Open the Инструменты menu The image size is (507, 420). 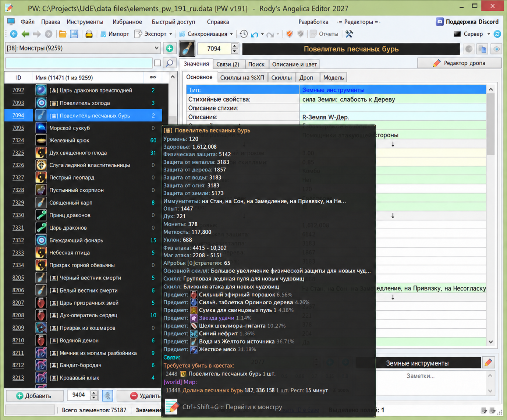85,22
